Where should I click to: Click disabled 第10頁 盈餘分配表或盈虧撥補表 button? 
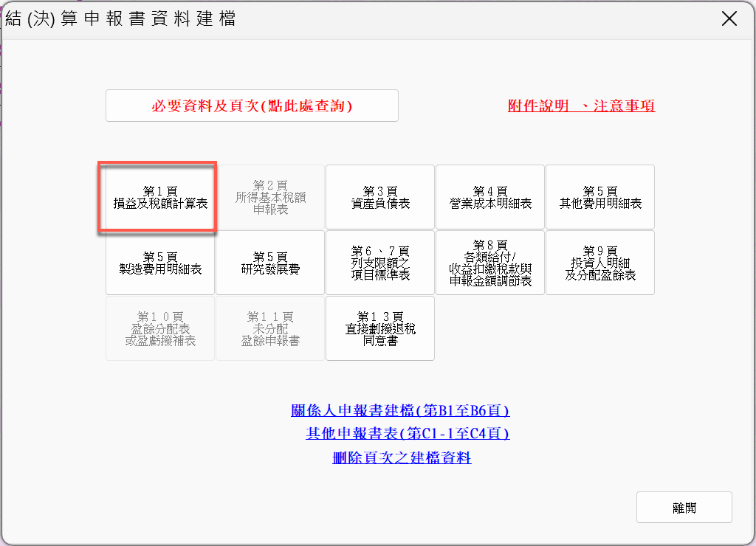pos(160,328)
